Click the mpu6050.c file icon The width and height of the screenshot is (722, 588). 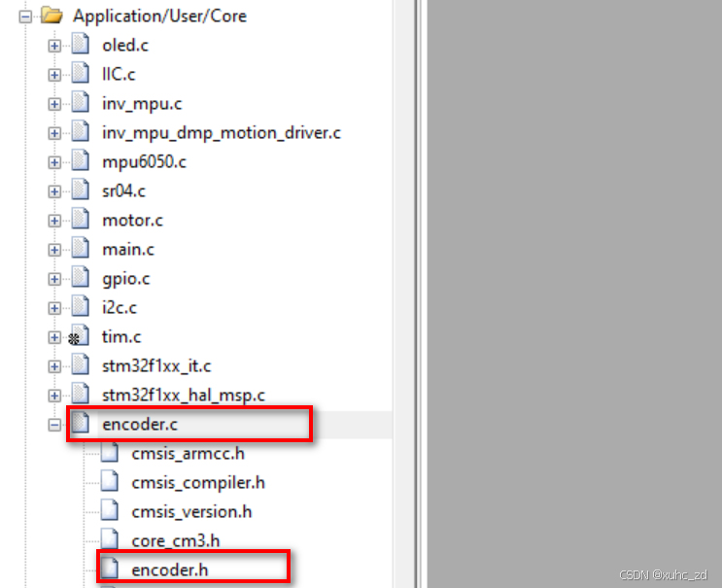pos(81,160)
